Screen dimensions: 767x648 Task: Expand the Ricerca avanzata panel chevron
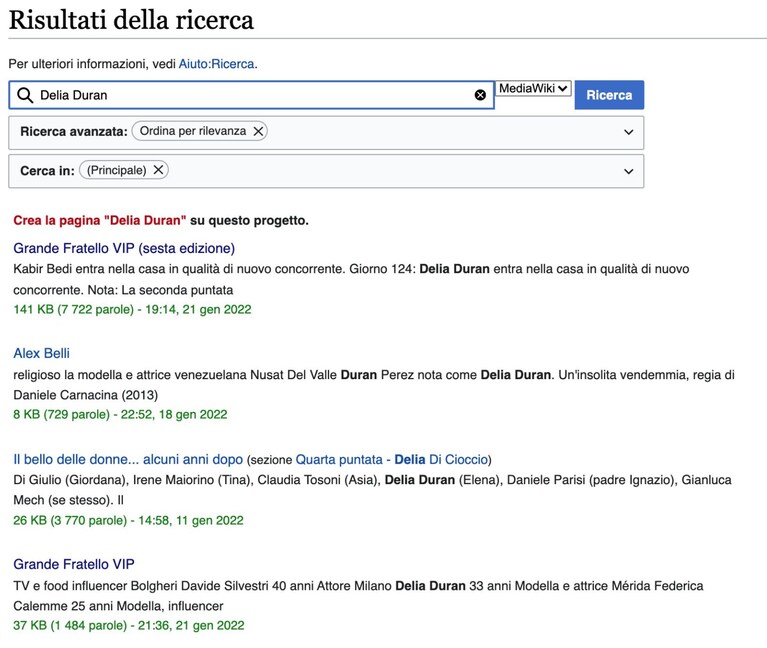[629, 132]
